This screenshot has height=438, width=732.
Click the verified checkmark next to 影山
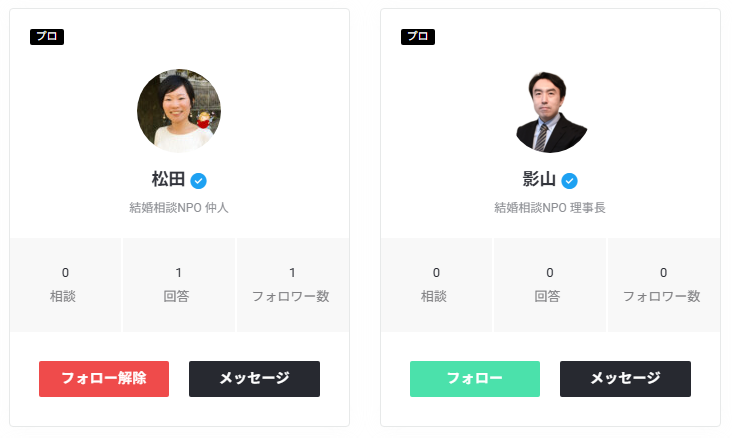pyautogui.click(x=569, y=181)
